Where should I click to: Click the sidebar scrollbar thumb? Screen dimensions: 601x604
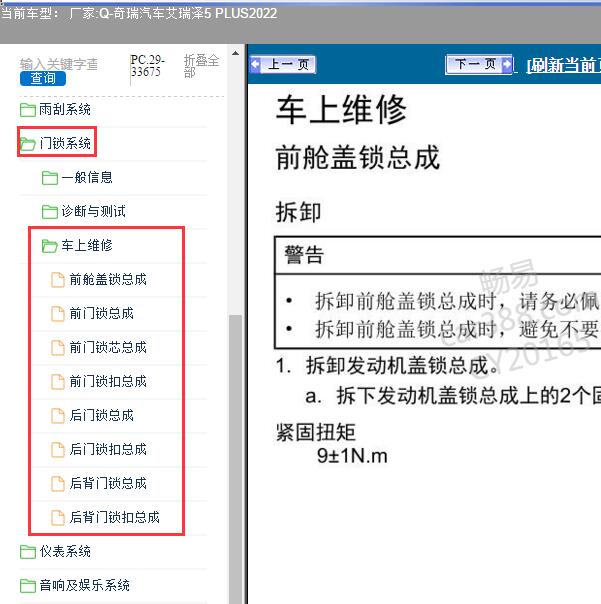pyautogui.click(x=235, y=459)
